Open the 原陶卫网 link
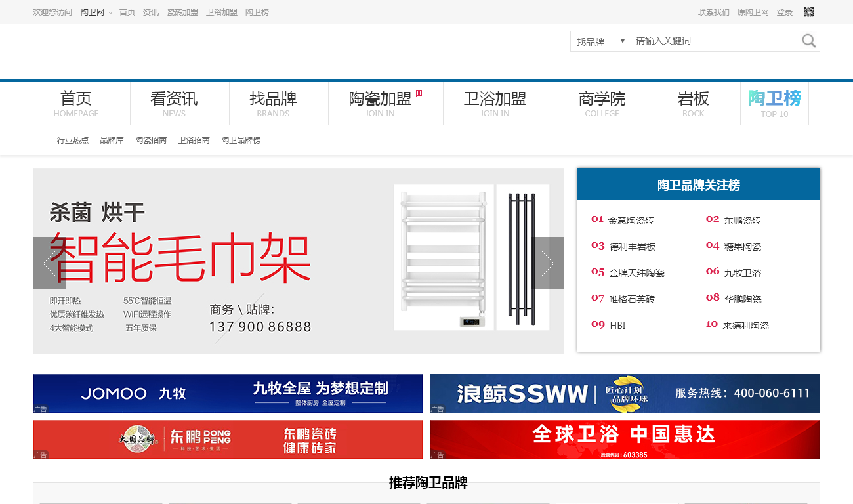 point(753,12)
